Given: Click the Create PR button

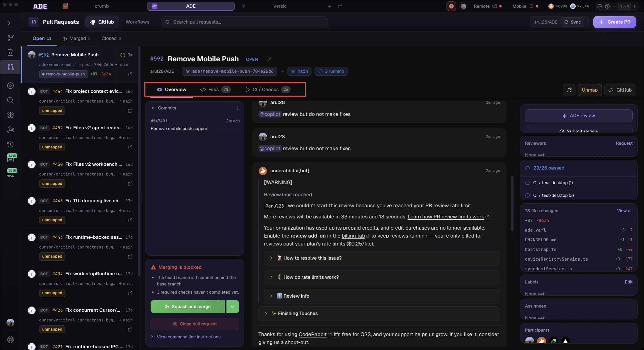Looking at the screenshot, I should pos(614,22).
